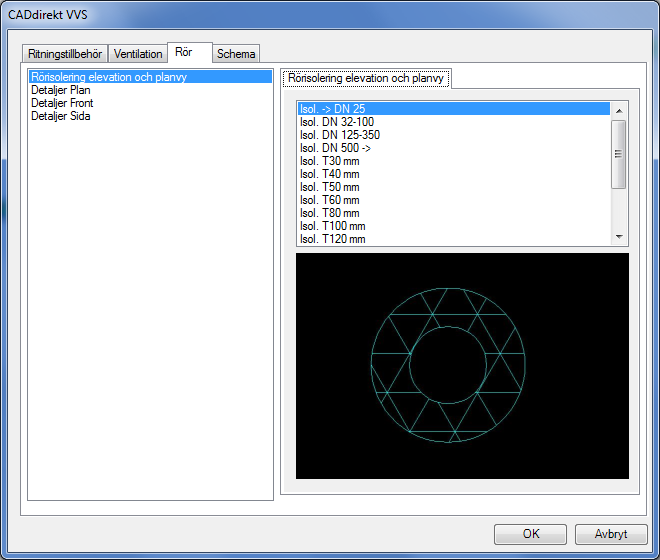The height and width of the screenshot is (560, 660).
Task: Confirm with the OK button
Action: click(530, 534)
